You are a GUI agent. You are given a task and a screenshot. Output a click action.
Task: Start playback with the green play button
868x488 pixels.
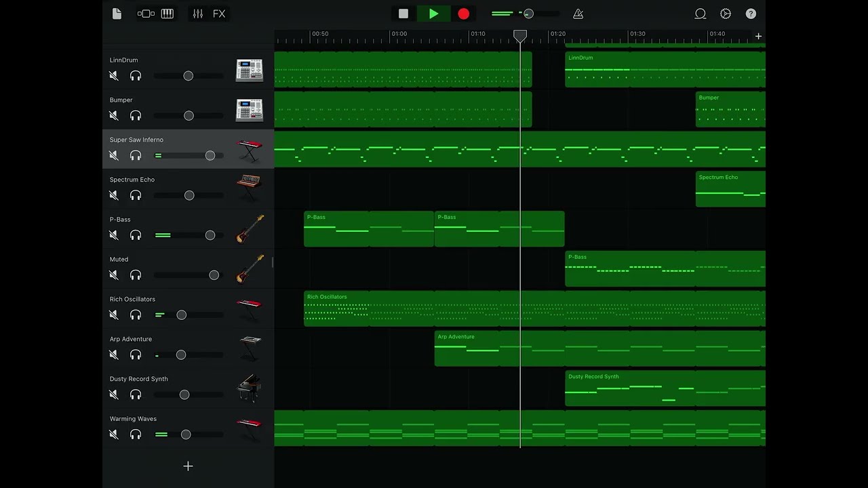click(433, 14)
